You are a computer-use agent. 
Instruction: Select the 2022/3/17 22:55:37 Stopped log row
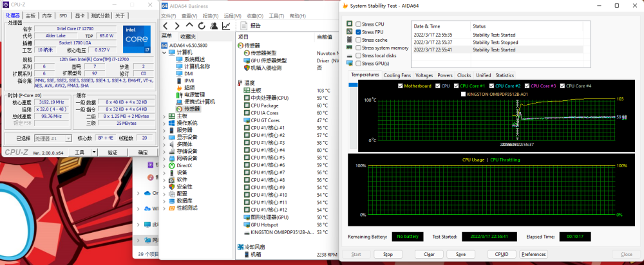coord(497,42)
